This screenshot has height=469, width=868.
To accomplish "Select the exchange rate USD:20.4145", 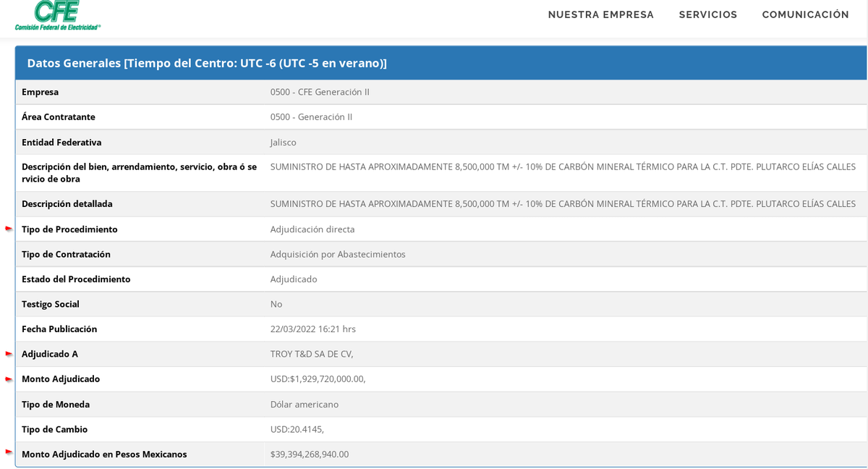I will (x=297, y=429).
